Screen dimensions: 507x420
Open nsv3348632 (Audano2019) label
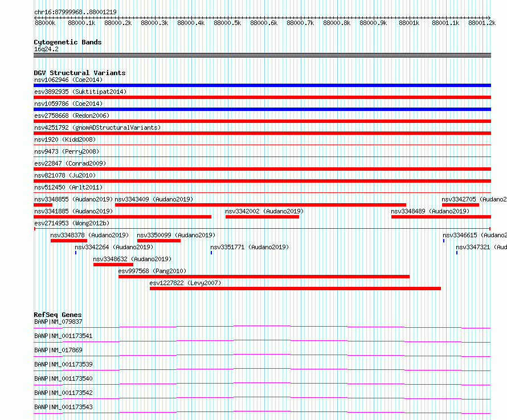tap(132, 259)
